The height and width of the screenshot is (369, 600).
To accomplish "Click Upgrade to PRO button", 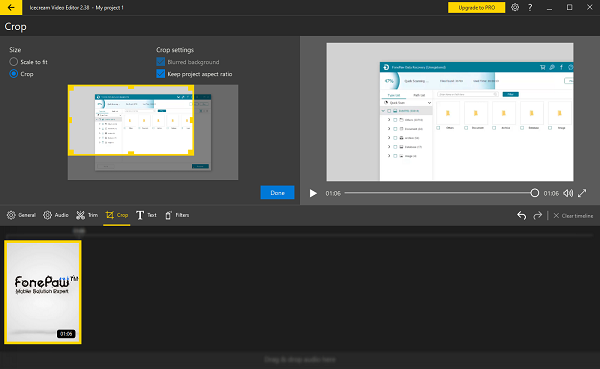I will point(476,7).
